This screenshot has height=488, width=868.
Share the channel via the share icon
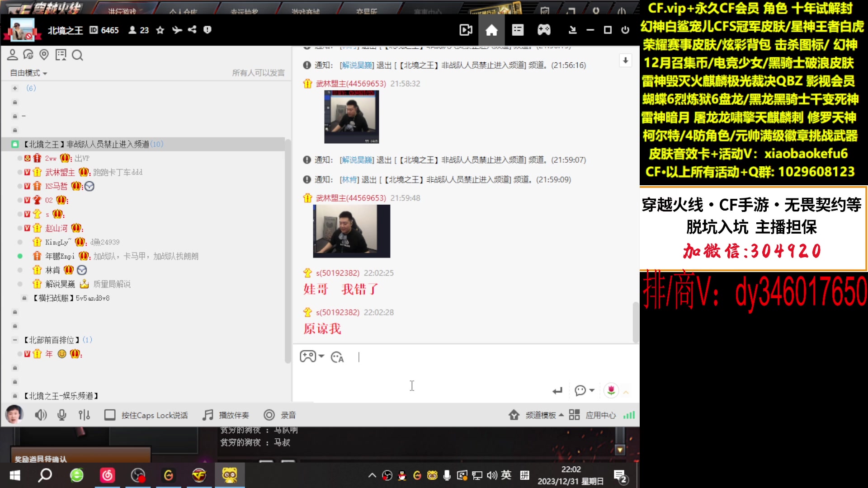pyautogui.click(x=192, y=30)
